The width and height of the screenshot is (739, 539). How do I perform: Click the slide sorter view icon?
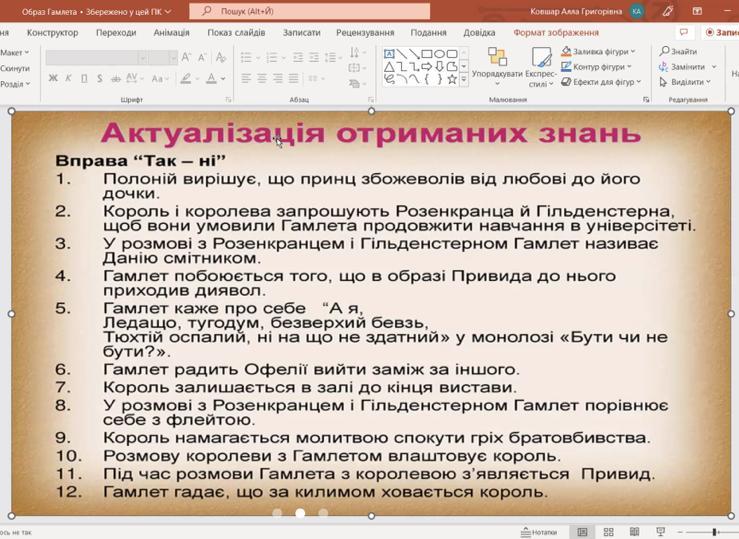[x=608, y=532]
